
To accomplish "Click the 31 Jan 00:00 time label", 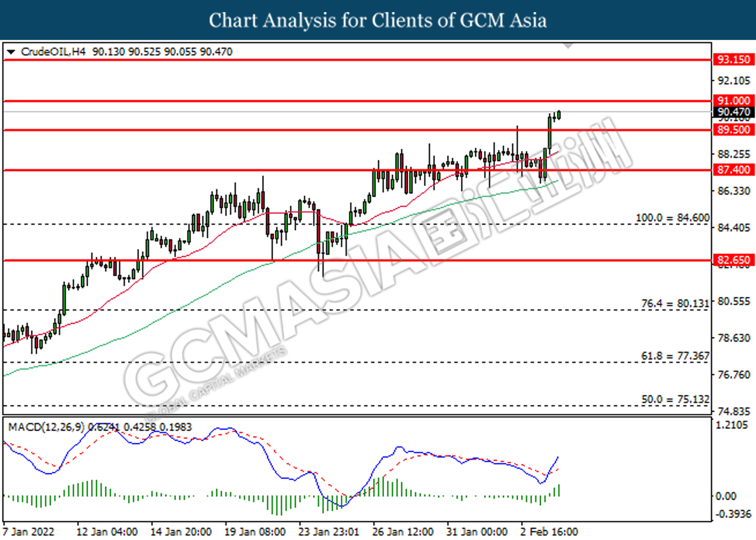I will [x=477, y=532].
